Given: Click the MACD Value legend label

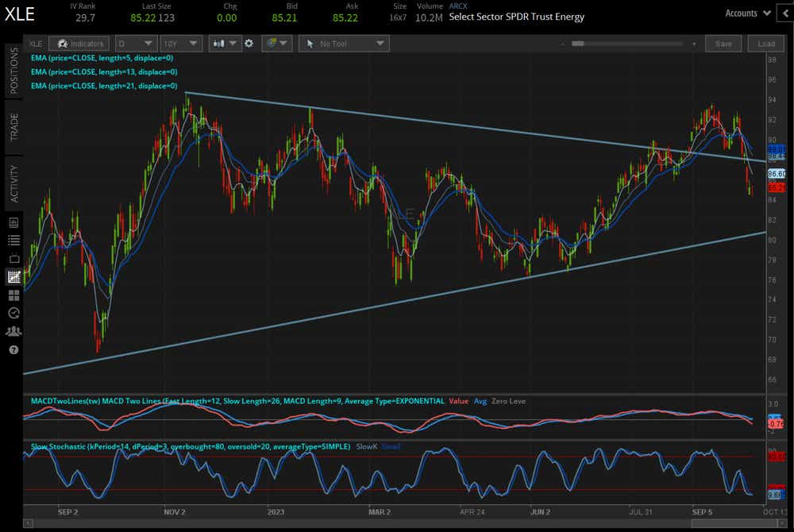Looking at the screenshot, I should tap(458, 401).
